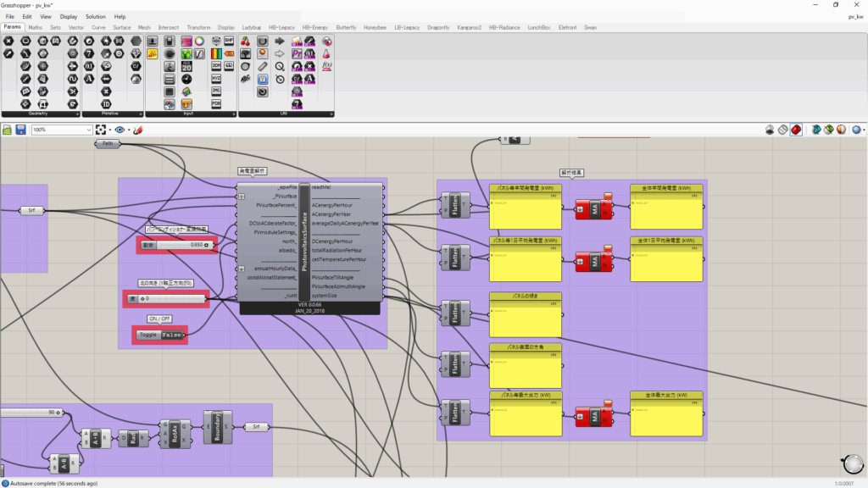
Task: Toggle the ON / OFF Boolean Toggle value
Action: coord(172,335)
